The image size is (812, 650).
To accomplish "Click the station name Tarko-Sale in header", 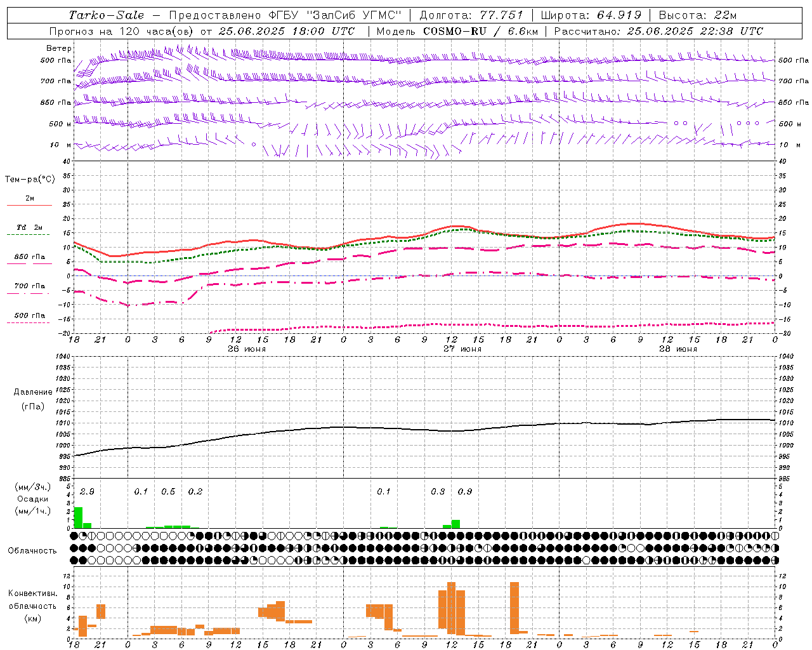I will pyautogui.click(x=106, y=15).
